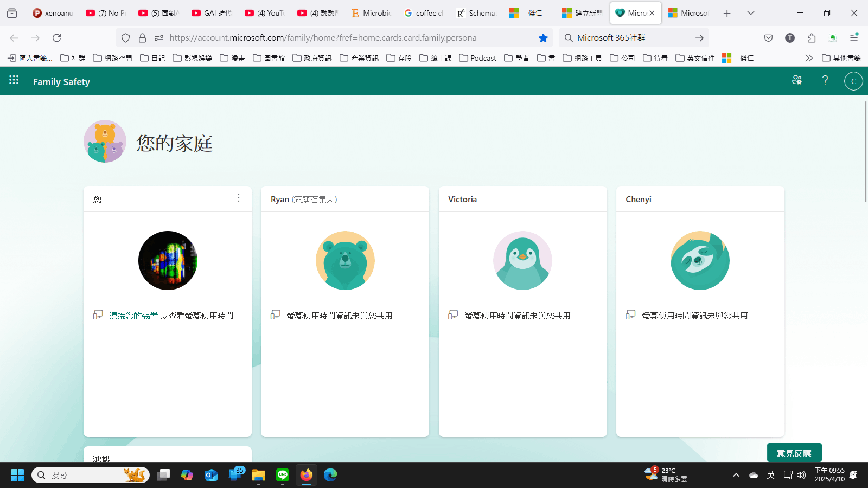This screenshot has width=868, height=488.
Task: Show hidden system tray icons
Action: pyautogui.click(x=736, y=475)
